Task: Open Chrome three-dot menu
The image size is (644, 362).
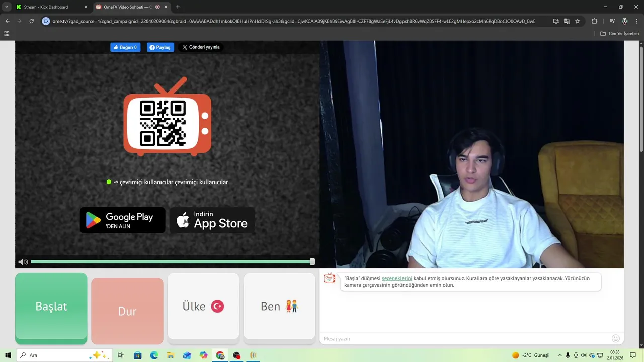Action: point(636,21)
